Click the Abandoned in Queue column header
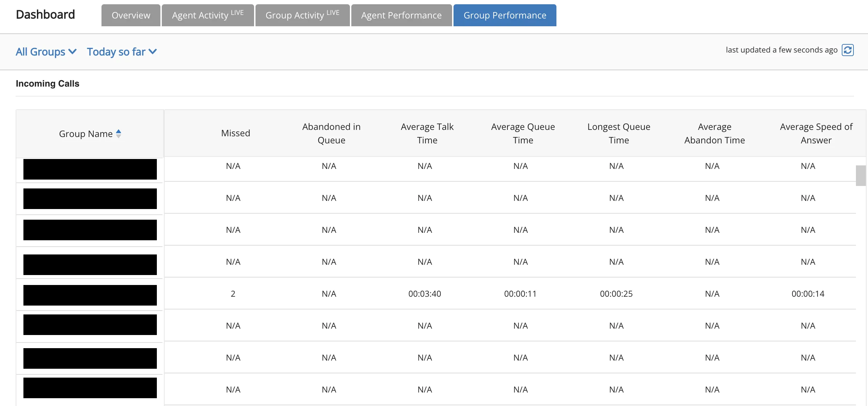868x406 pixels. [331, 133]
